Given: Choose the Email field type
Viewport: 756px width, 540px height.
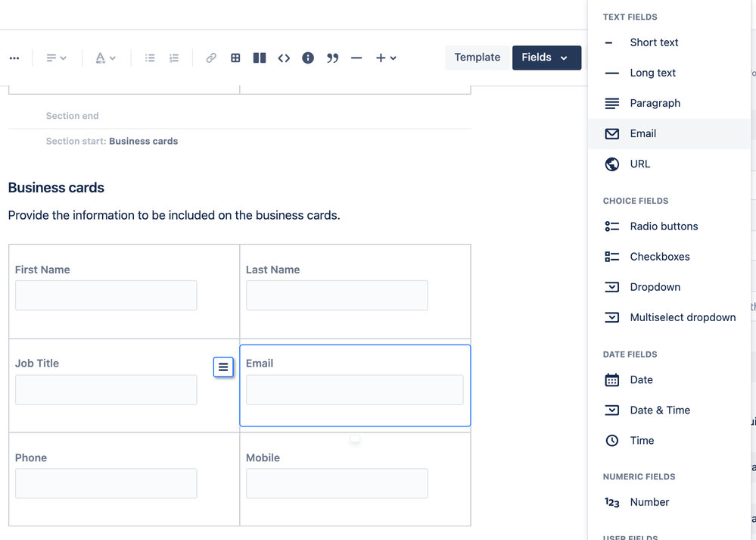Looking at the screenshot, I should (x=669, y=133).
